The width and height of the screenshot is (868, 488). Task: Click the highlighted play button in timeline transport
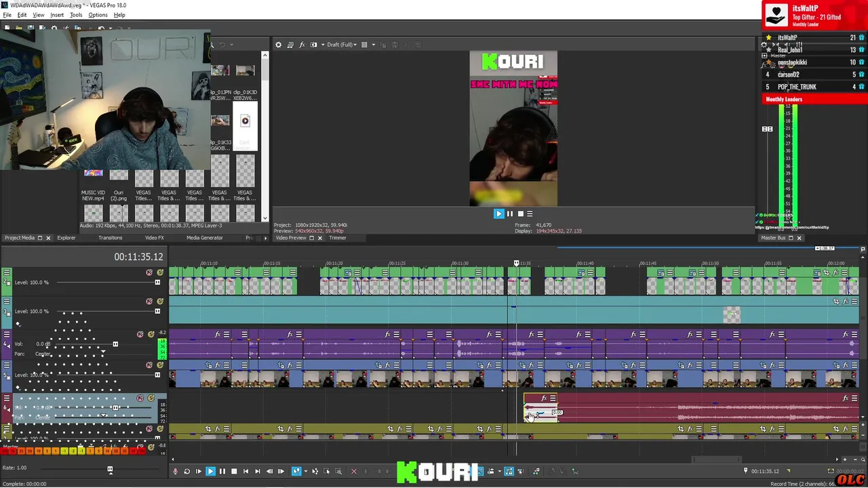click(x=210, y=471)
